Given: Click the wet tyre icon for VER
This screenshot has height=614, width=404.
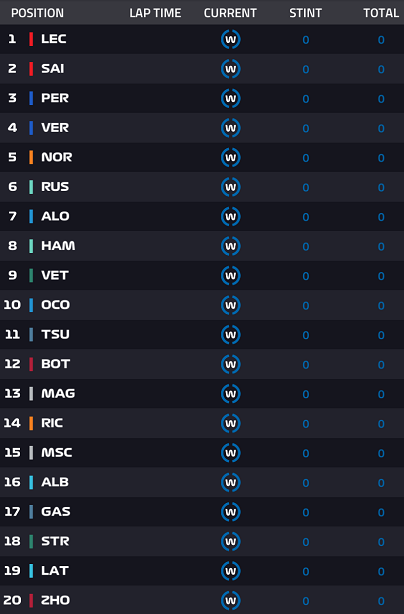Looking at the screenshot, I should pos(231,128).
